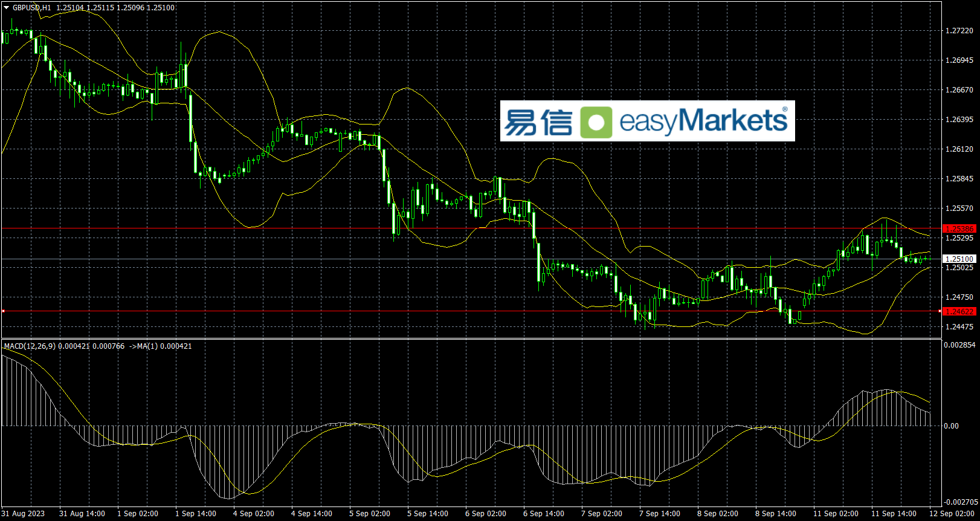Viewport: 980px width, 521px height.
Task: Click the 6 Sep 14:00 time label
Action: 544,514
